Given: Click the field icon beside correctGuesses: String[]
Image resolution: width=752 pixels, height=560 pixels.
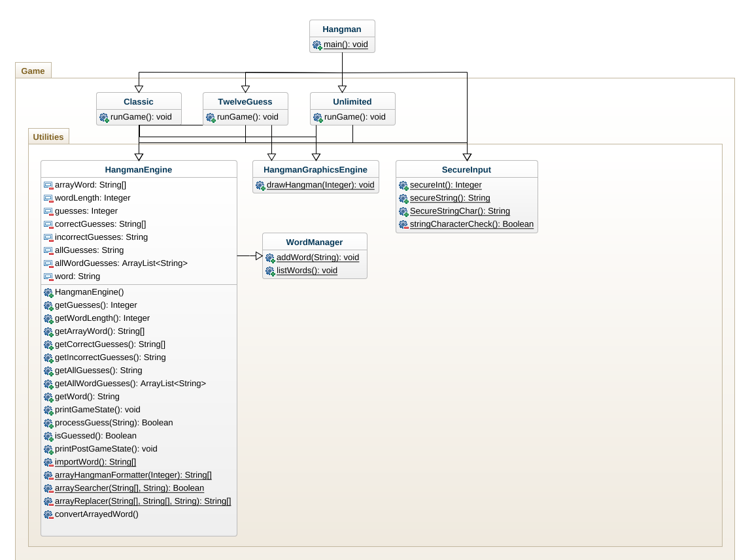Looking at the screenshot, I should [48, 224].
